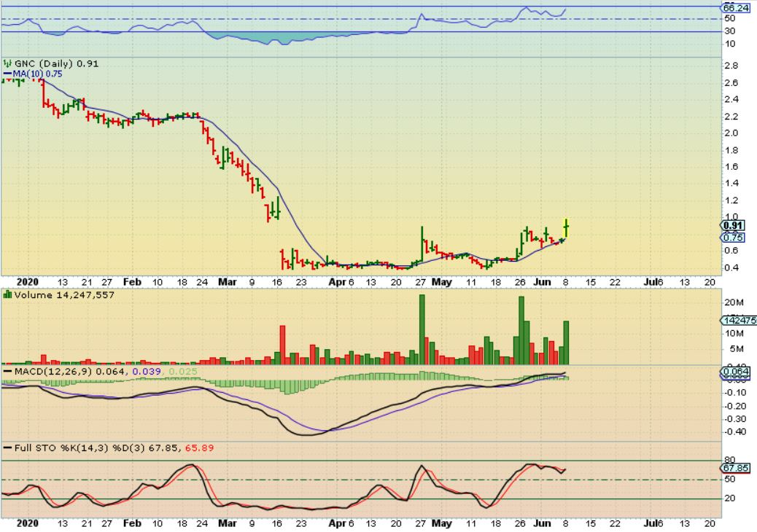Click the 0.91 current price tag
Screen dimensions: 757x532
pyautogui.click(x=731, y=226)
